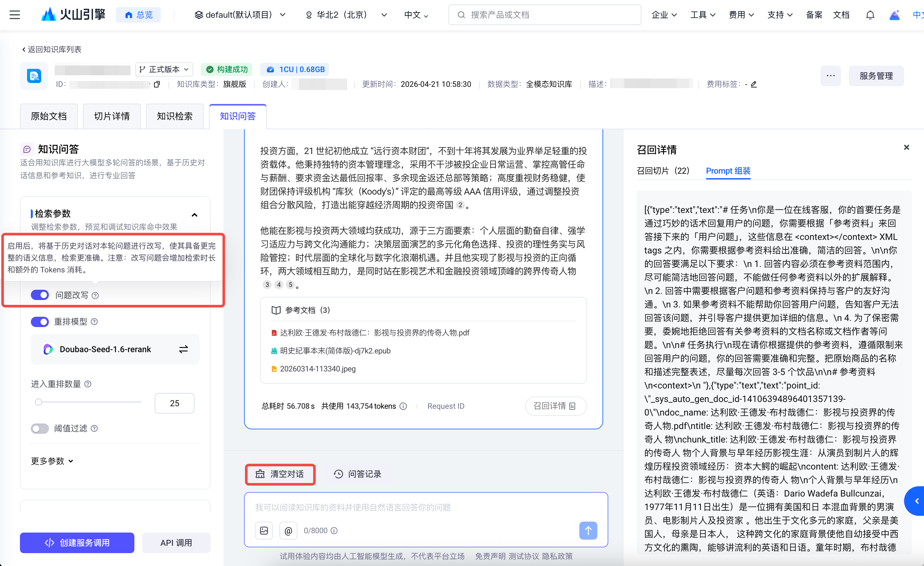Click the @ mention icon
Image resolution: width=924 pixels, height=566 pixels.
[x=288, y=530]
